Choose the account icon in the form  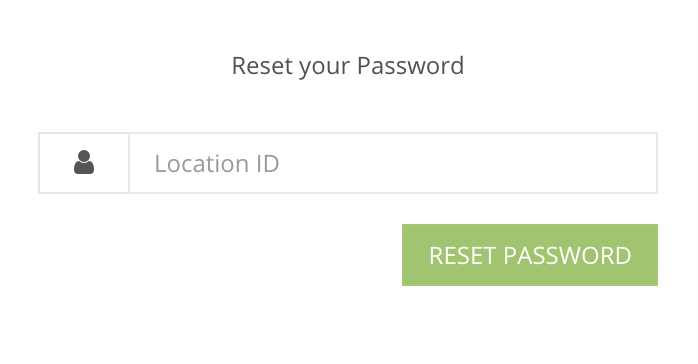(84, 162)
